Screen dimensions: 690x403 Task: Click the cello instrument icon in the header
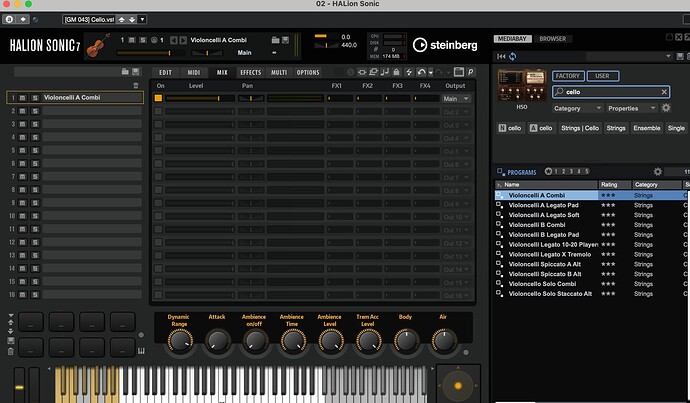[x=98, y=46]
